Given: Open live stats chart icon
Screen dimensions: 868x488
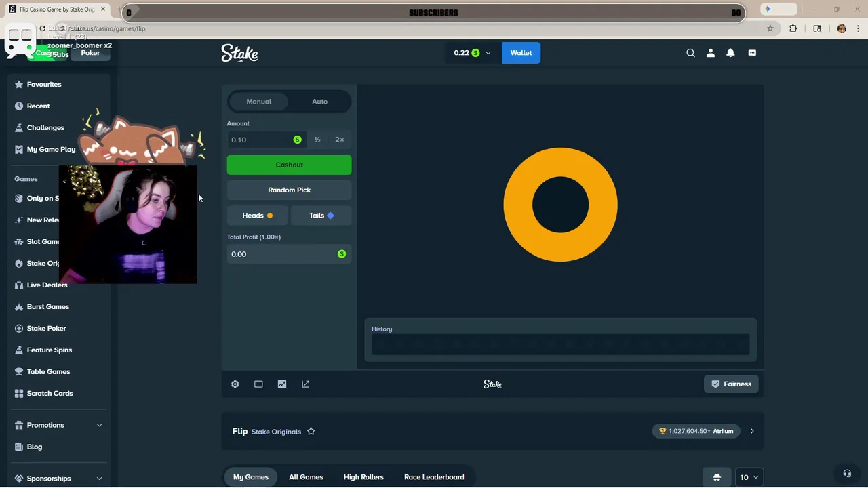Looking at the screenshot, I should point(282,384).
